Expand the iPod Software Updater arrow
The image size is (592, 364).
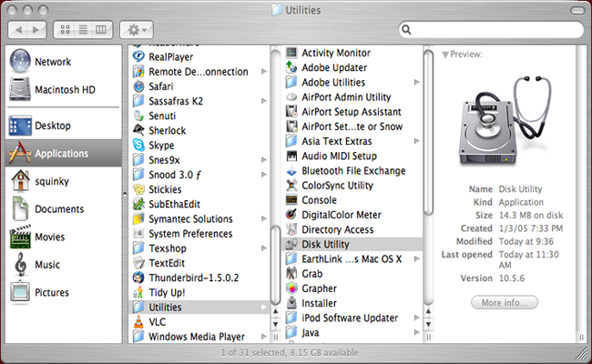[416, 318]
